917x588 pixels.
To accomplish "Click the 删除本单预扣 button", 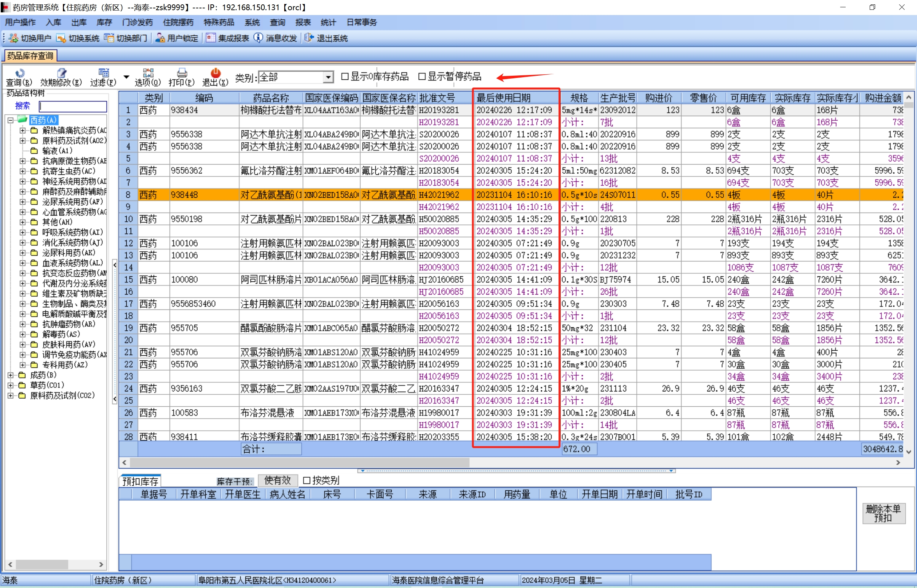I will coord(884,514).
